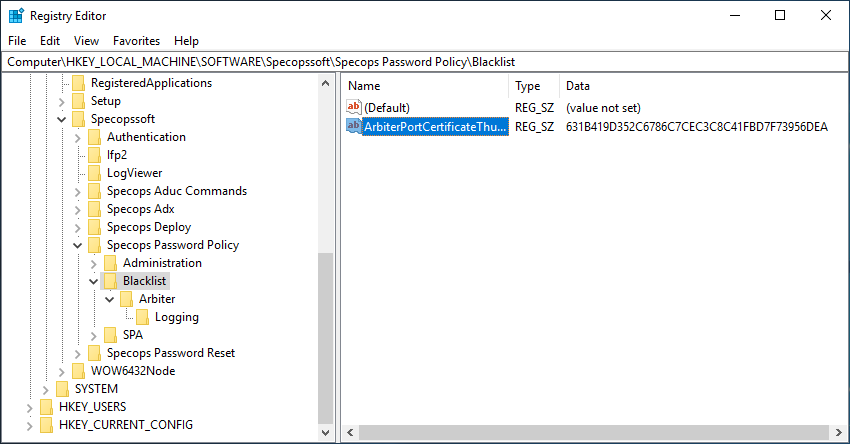This screenshot has height=444, width=850.
Task: Click the tree pane scroll-down arrow
Action: tap(325, 432)
